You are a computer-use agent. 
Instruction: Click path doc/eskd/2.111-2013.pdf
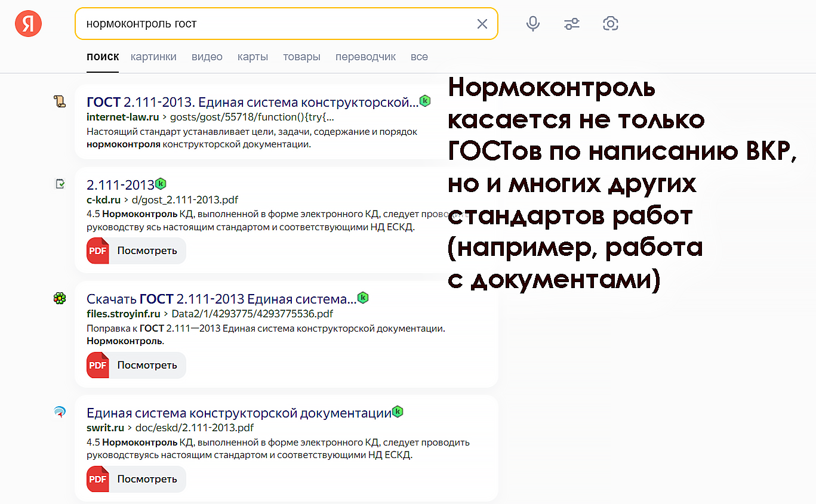(195, 428)
